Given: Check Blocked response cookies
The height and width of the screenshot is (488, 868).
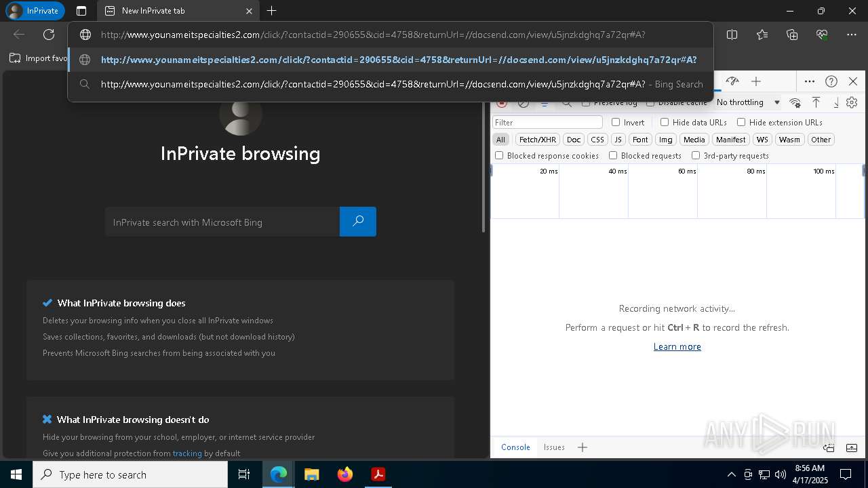Looking at the screenshot, I should [499, 156].
